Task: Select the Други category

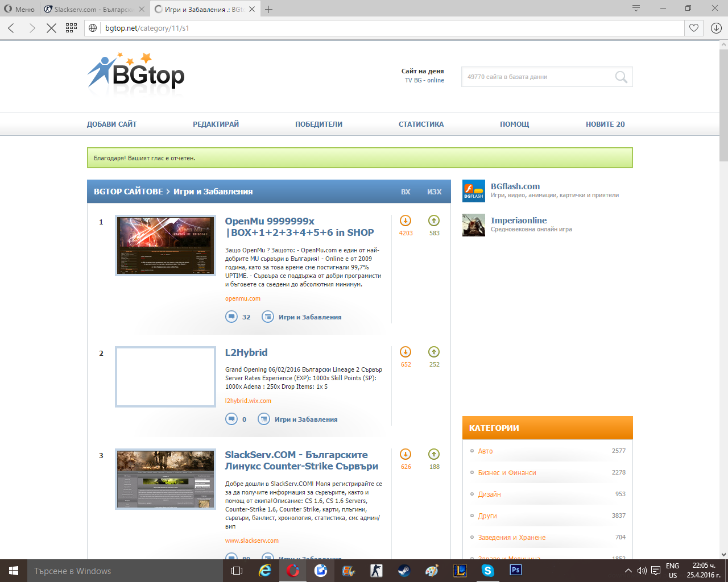Action: click(487, 516)
